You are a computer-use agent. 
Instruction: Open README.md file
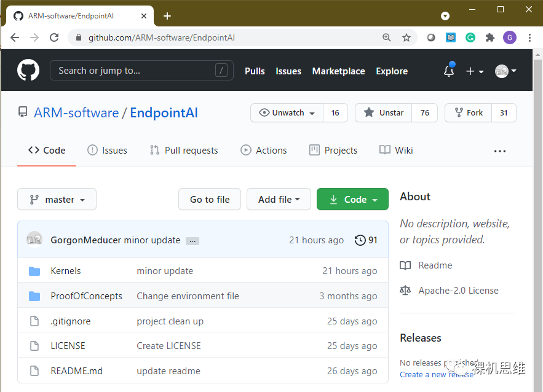[76, 371]
